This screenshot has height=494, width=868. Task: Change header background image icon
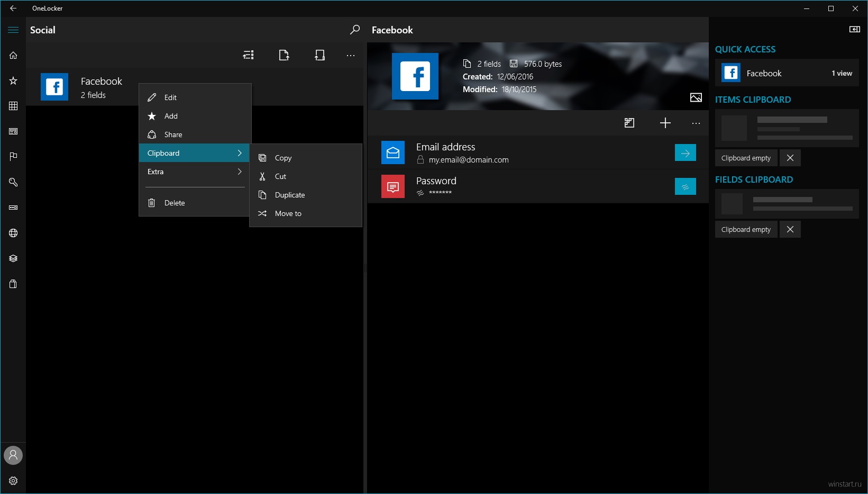click(x=696, y=97)
